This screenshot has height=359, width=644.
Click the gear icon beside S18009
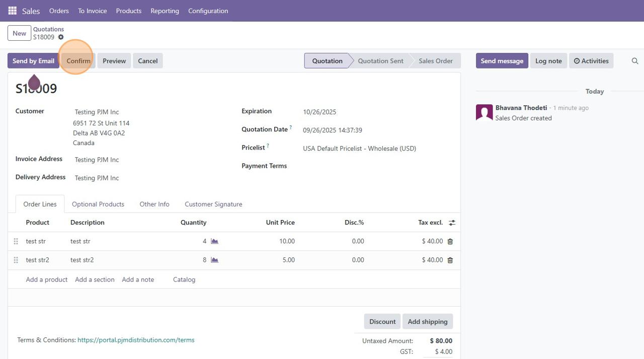(61, 37)
